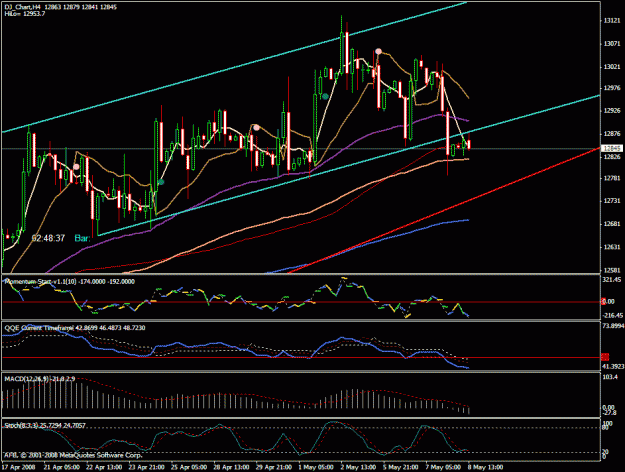
Task: Click the 12731 price axis label
Action: pyautogui.click(x=611, y=201)
